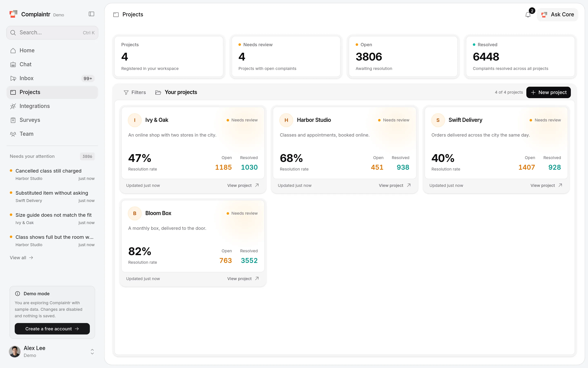Open View project for Swift Delivery
Image resolution: width=588 pixels, height=368 pixels.
(546, 185)
